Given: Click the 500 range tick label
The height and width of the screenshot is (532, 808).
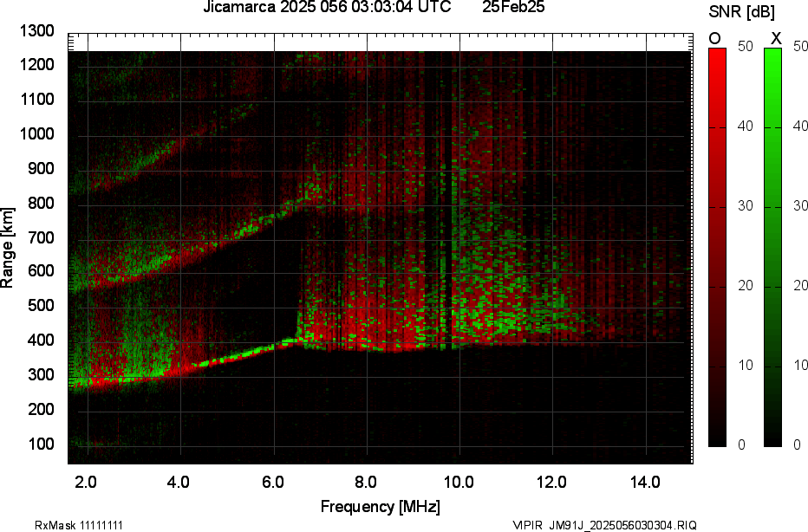Looking at the screenshot, I should 40,305.
